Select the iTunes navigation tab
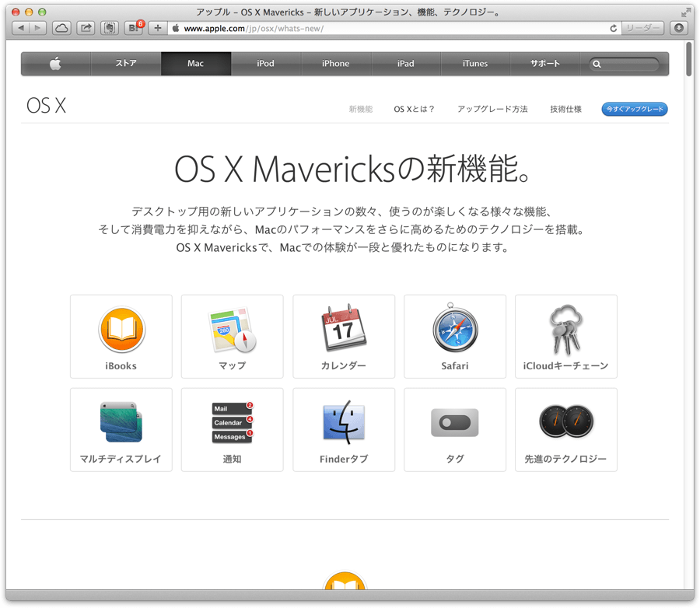 tap(475, 64)
